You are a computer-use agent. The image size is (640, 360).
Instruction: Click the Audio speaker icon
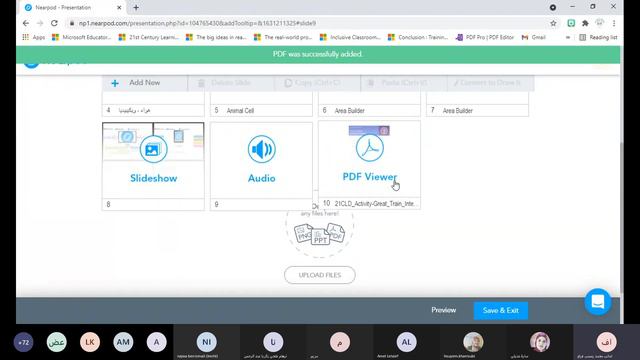click(262, 149)
